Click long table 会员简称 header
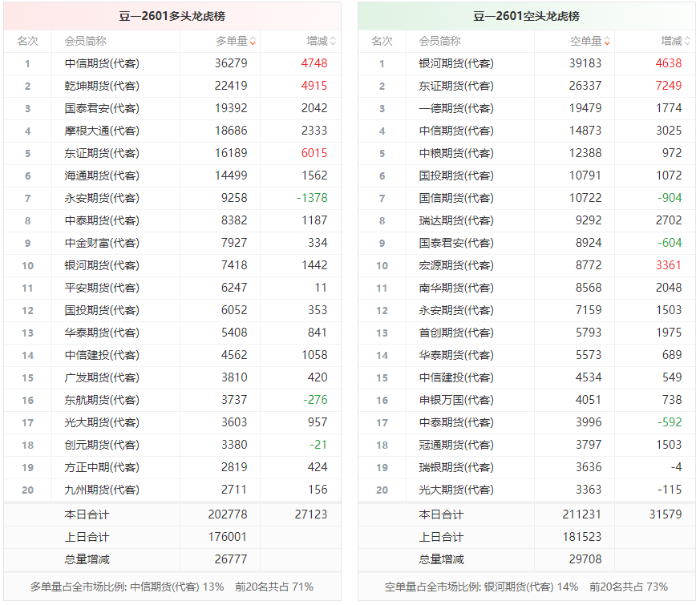 point(85,42)
